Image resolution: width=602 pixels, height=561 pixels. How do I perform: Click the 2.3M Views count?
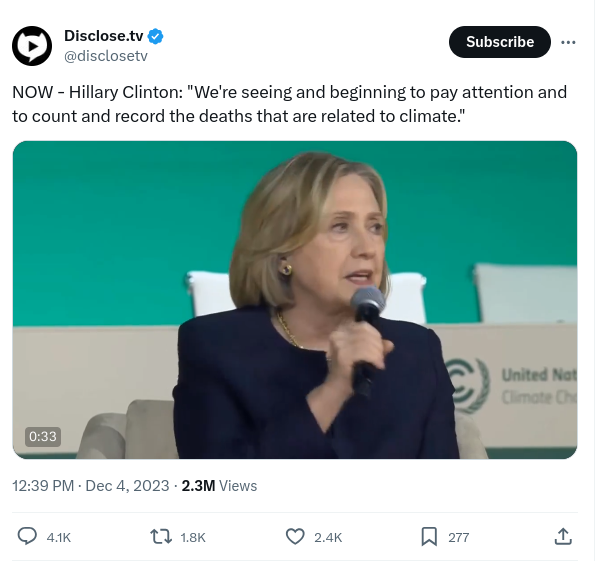[x=219, y=486]
